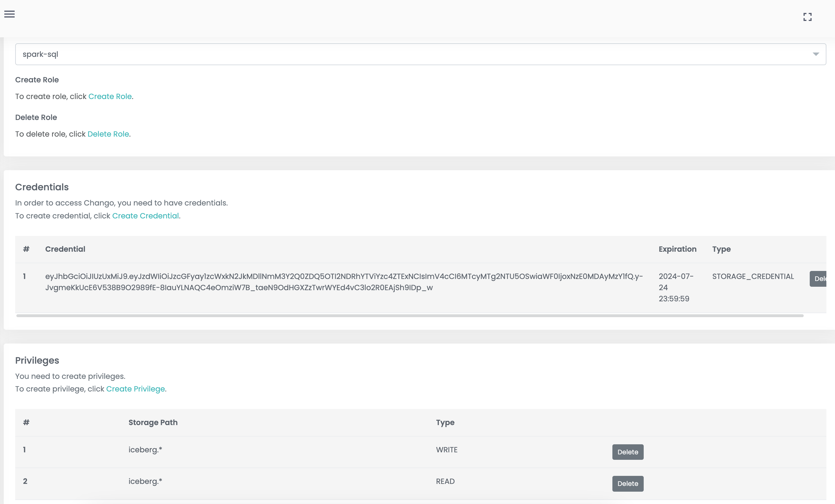Click the expiration date 2024-07-24 23:59:59
This screenshot has height=504, width=835.
click(x=676, y=288)
